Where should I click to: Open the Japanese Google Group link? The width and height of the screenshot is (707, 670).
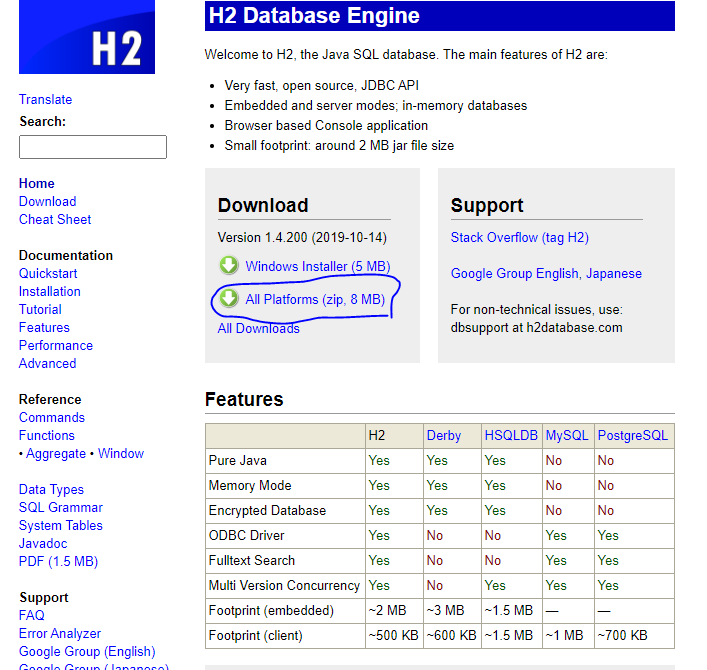click(614, 274)
